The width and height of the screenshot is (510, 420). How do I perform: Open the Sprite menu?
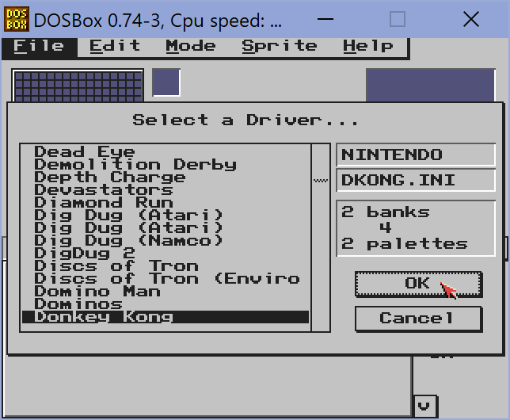pos(279,47)
